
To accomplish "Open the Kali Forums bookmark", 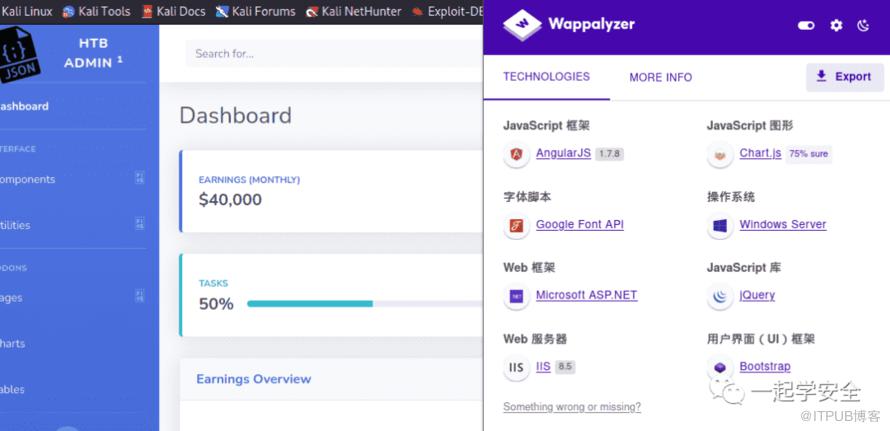I will pos(256,11).
